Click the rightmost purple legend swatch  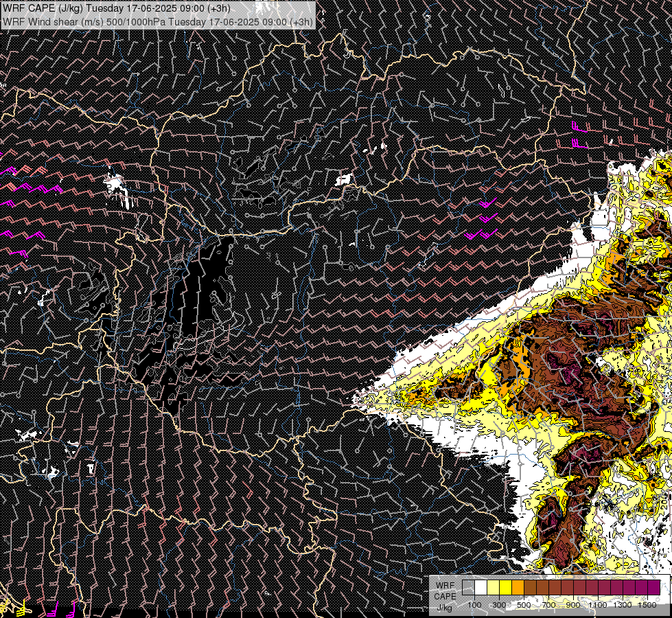coord(654,587)
